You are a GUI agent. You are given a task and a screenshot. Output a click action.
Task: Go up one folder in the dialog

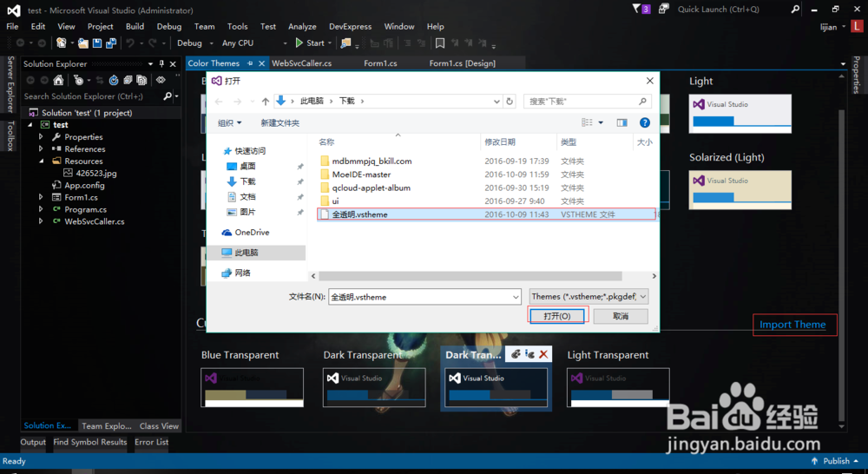point(265,102)
